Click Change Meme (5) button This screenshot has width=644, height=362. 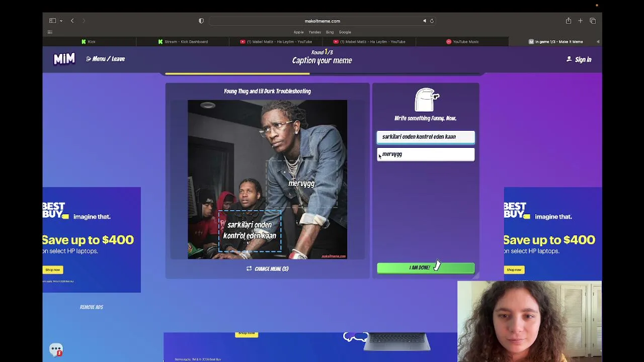[267, 269]
